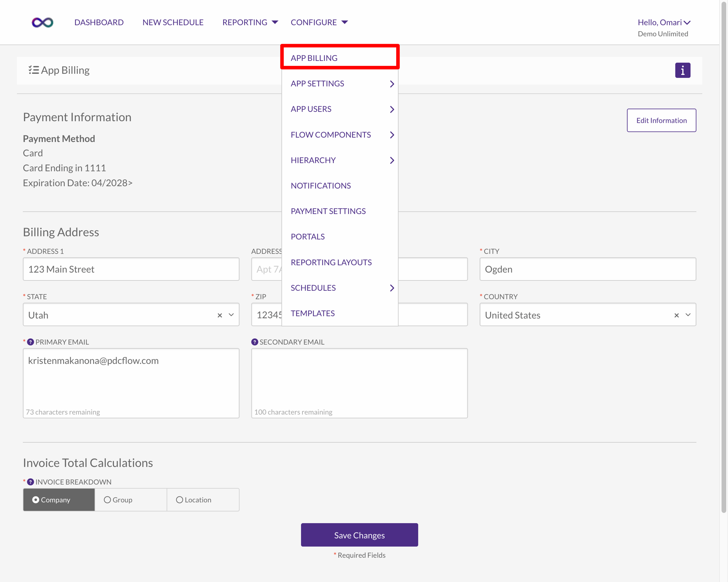
Task: Click the Primary Email text area
Action: tap(131, 383)
